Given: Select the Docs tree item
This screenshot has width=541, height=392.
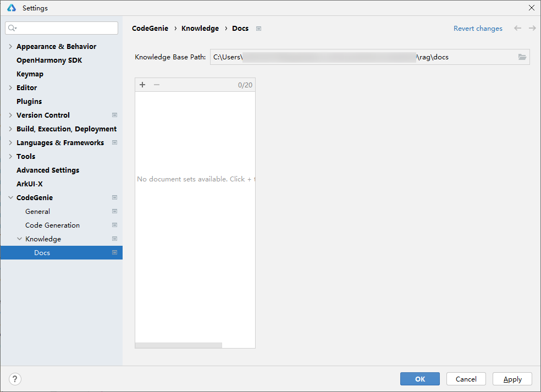Looking at the screenshot, I should tap(62, 252).
